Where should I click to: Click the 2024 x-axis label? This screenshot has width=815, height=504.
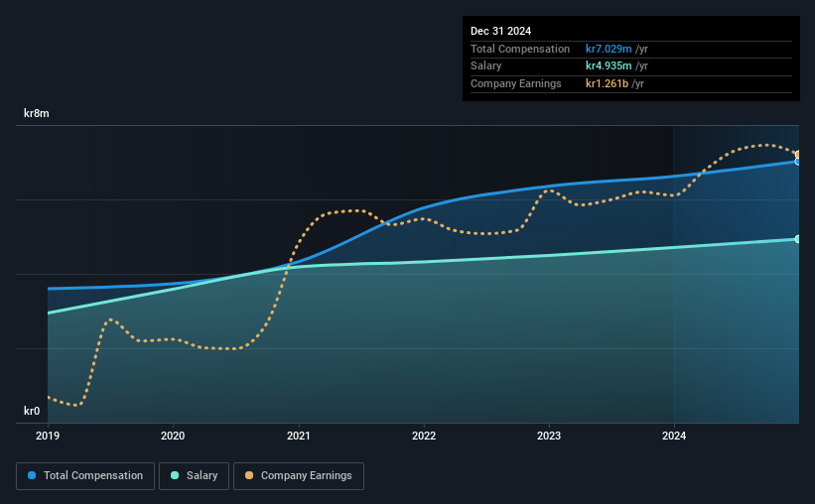pos(674,436)
